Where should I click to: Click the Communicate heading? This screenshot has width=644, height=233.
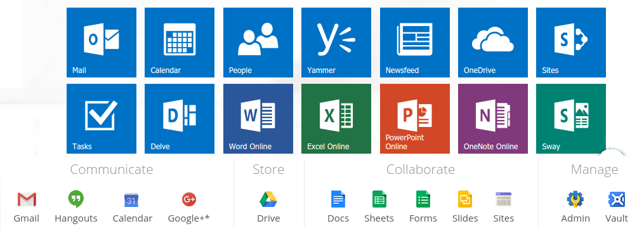point(112,170)
